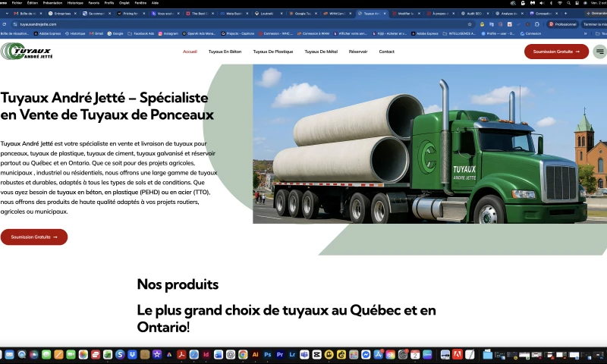The image size is (607, 364).
Task: Open the Facebook Ads bookmark folder
Action: click(x=141, y=33)
